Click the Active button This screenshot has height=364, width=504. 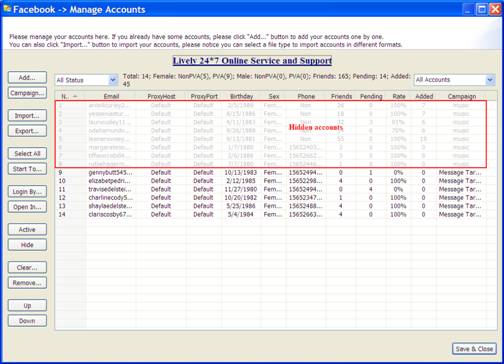coord(27,230)
